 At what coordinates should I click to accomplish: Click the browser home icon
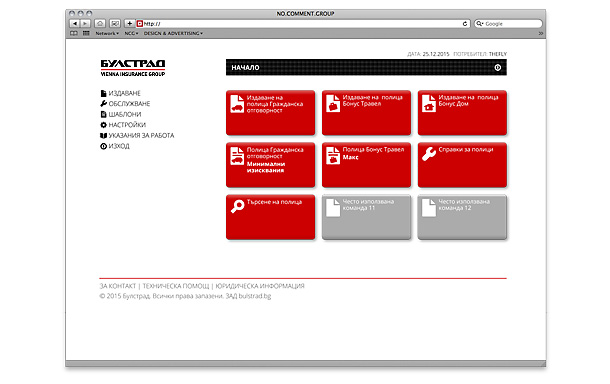100,24
